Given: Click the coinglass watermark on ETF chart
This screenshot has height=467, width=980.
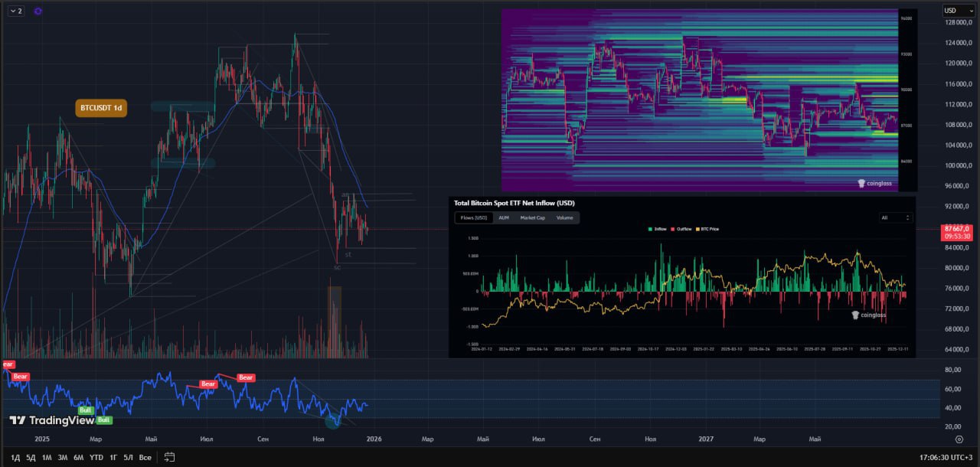Looking at the screenshot, I should [x=869, y=315].
